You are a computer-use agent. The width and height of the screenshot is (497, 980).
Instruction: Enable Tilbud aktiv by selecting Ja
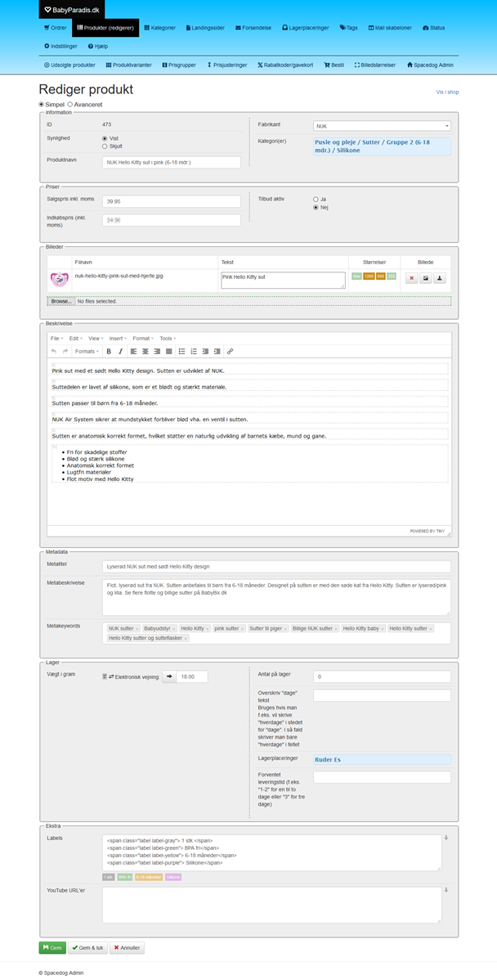coord(316,199)
